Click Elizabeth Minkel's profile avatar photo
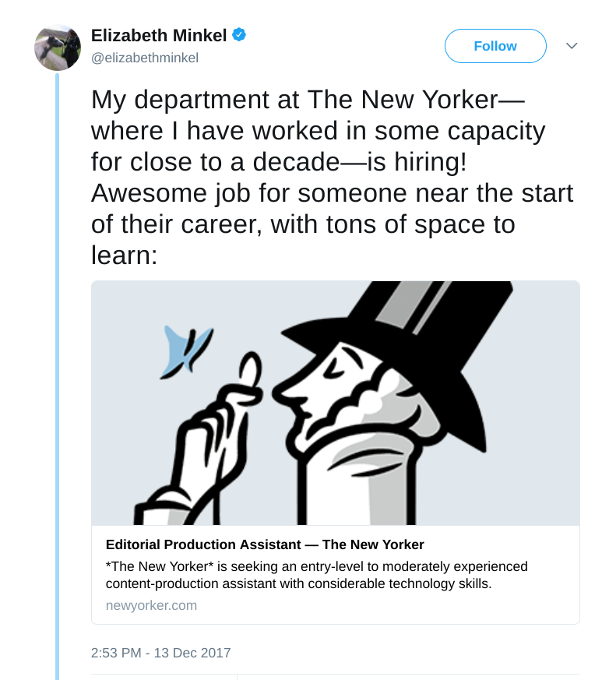 point(58,48)
